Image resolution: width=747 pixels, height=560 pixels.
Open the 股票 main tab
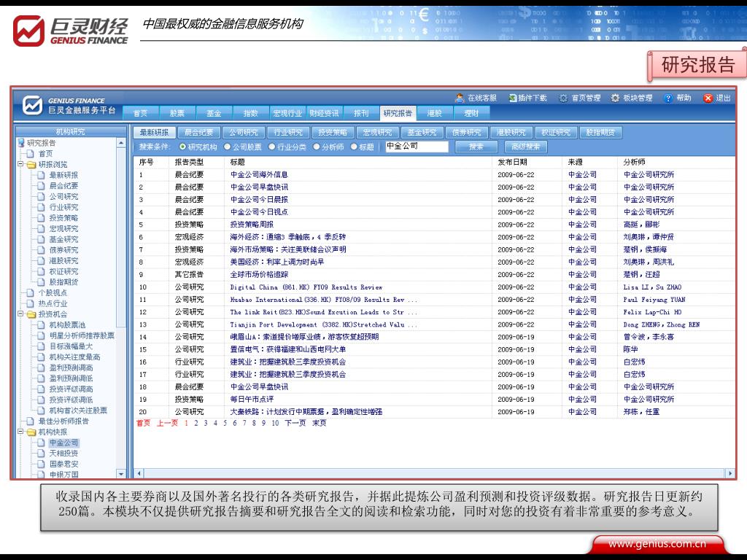177,113
